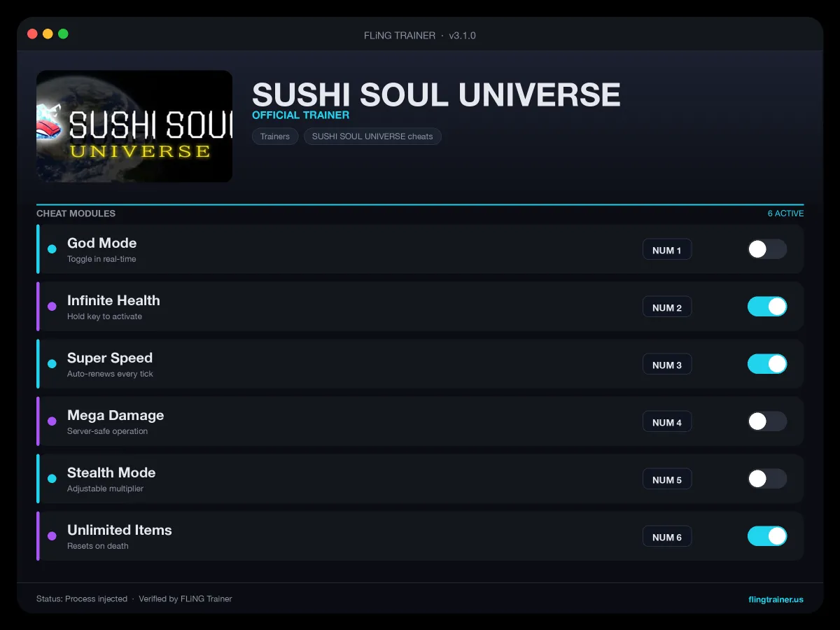This screenshot has height=630, width=840.
Task: Click the purple status dot beside Infinite Health
Action: tap(52, 307)
